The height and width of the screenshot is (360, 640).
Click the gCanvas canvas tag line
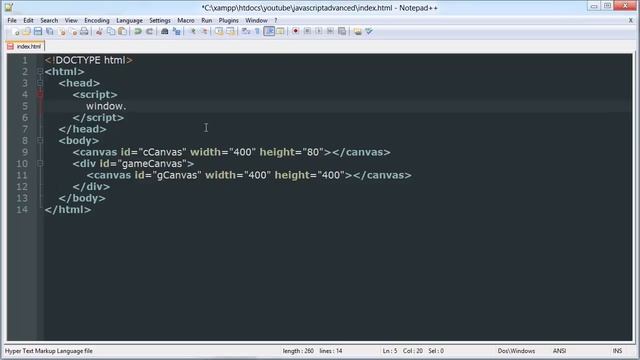(x=249, y=175)
